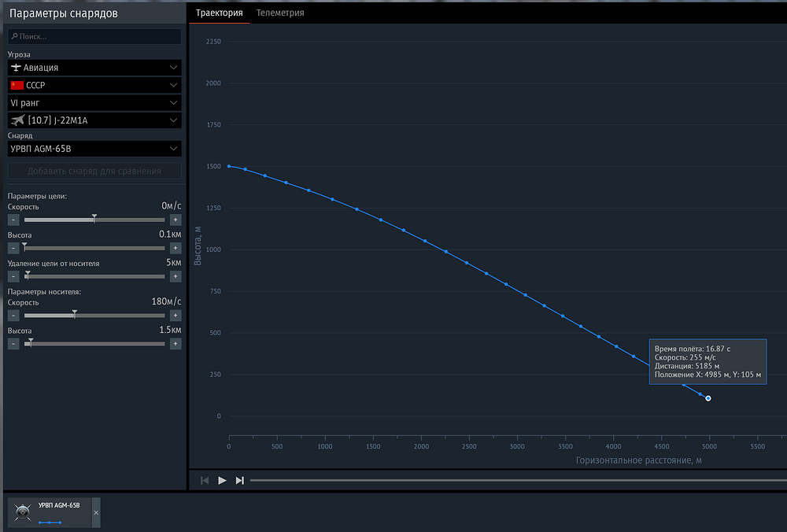This screenshot has height=532, width=787.
Task: Click the AGM-65B missile thumbnail icon
Action: coord(23,512)
